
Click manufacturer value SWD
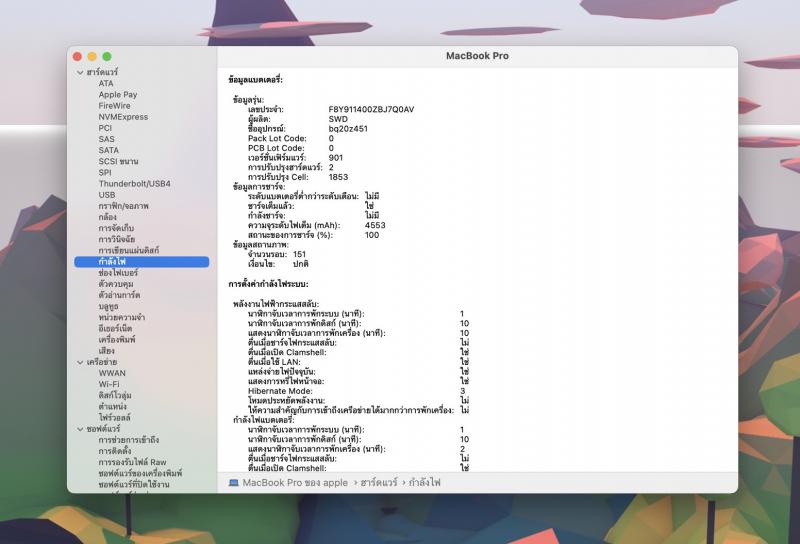pyautogui.click(x=338, y=119)
